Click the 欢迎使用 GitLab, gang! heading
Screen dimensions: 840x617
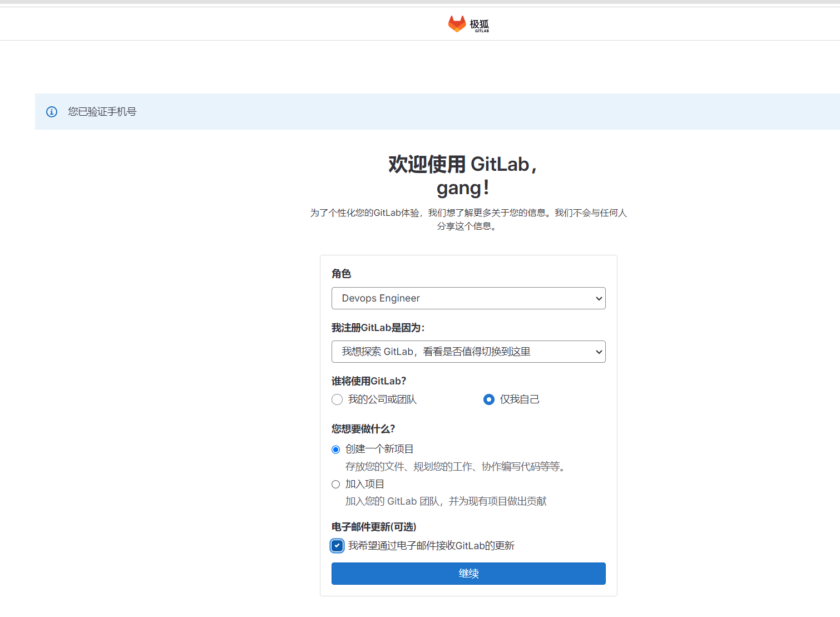[x=463, y=176]
